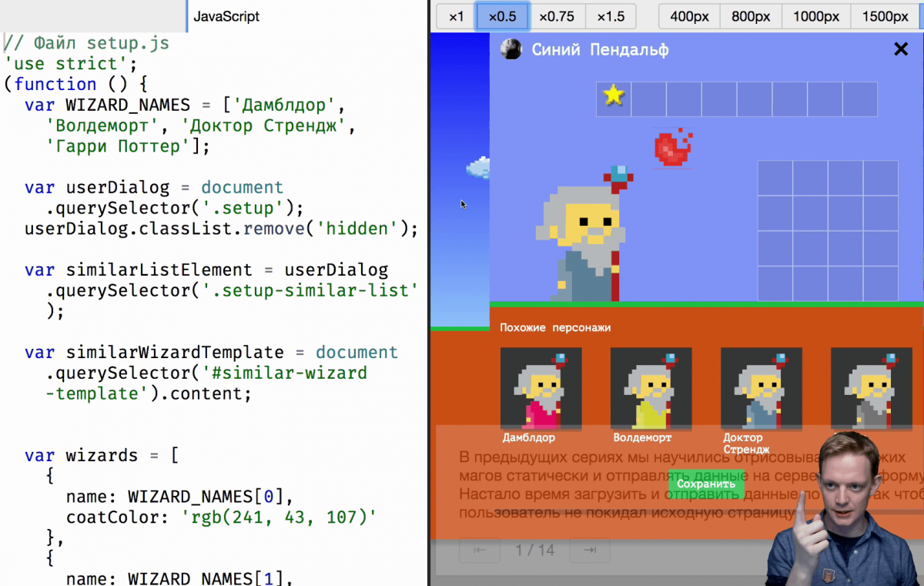The height and width of the screenshot is (586, 924).
Task: Click the red fireball above the wizard
Action: 673,146
